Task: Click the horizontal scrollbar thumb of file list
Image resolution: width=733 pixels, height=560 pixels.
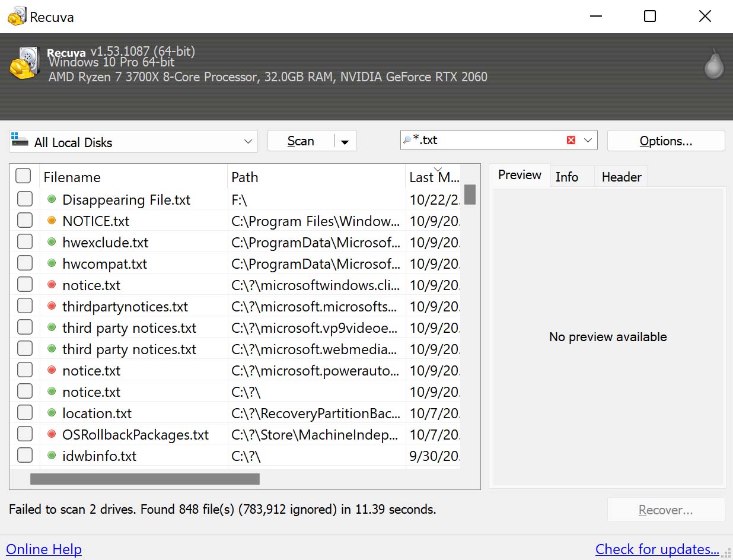Action: point(145,479)
